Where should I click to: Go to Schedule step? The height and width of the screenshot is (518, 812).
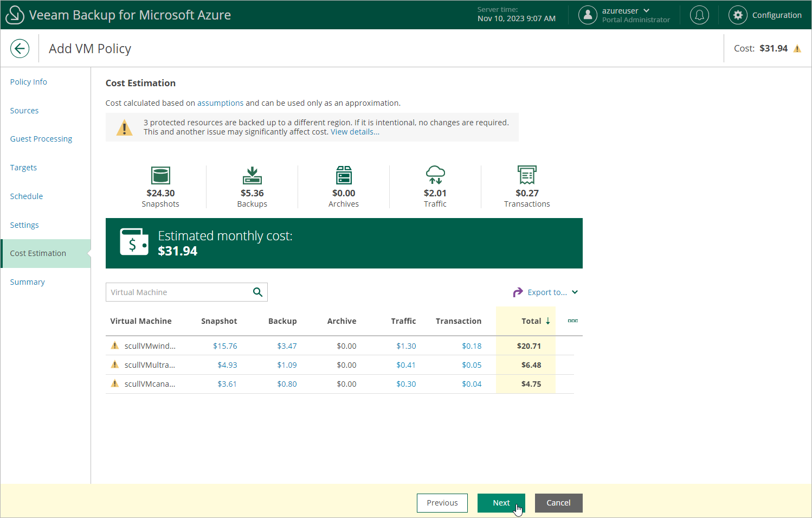[27, 196]
